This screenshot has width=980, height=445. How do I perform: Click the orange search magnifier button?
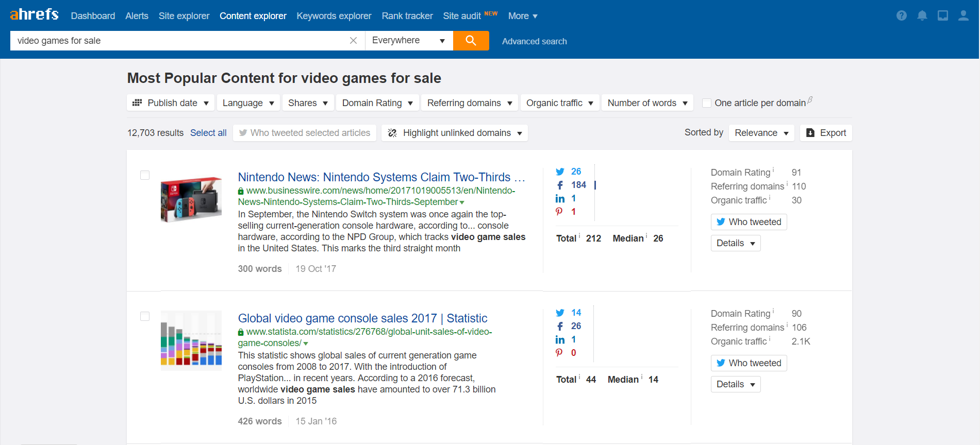pos(471,41)
